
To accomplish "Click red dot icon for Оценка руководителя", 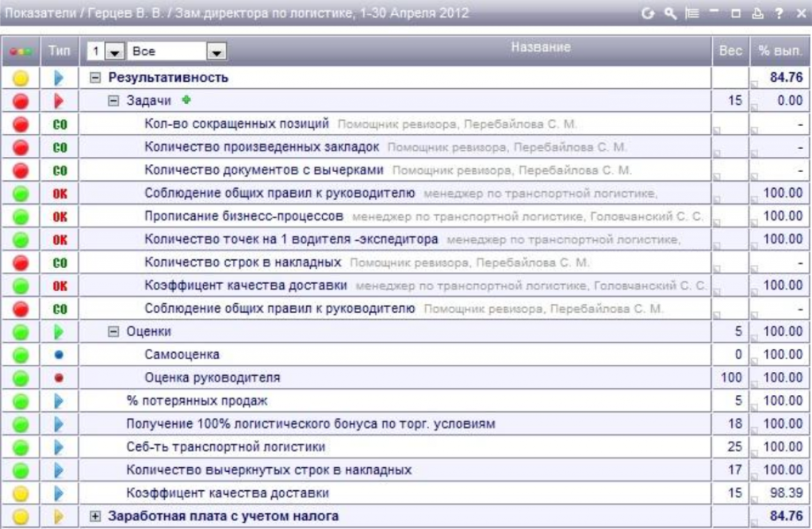I will coord(59,378).
